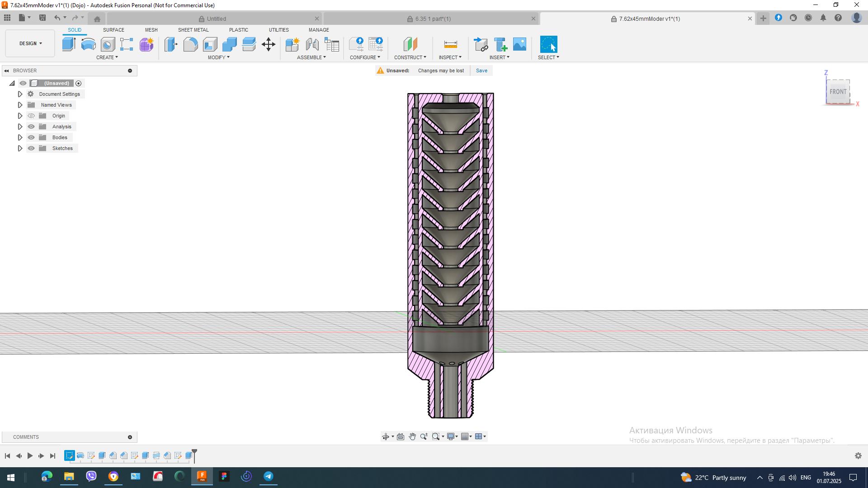The image size is (868, 488).
Task: Select the Extrude tool icon
Action: (x=69, y=44)
